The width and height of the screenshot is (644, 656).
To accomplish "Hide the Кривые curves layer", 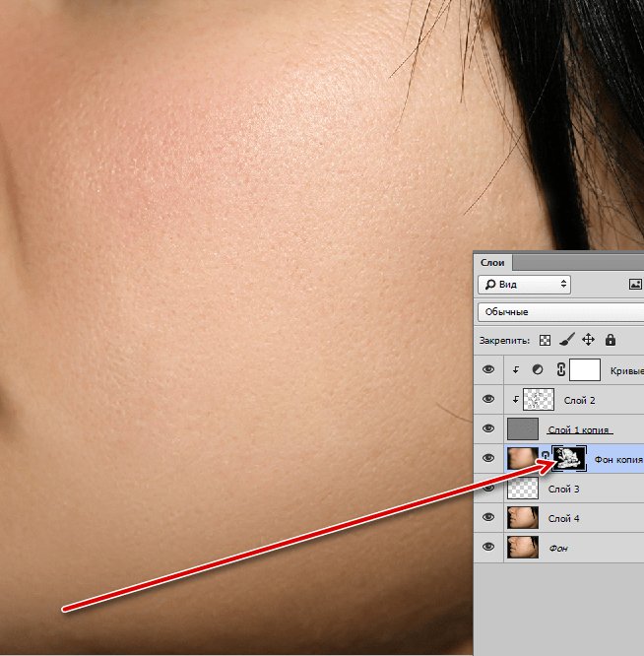I will 488,370.
